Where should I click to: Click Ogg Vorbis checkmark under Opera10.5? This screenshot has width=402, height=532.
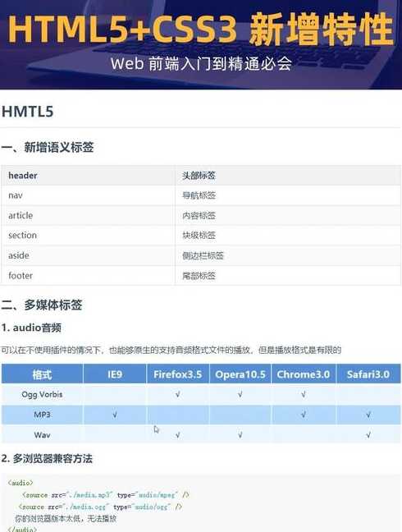240,394
